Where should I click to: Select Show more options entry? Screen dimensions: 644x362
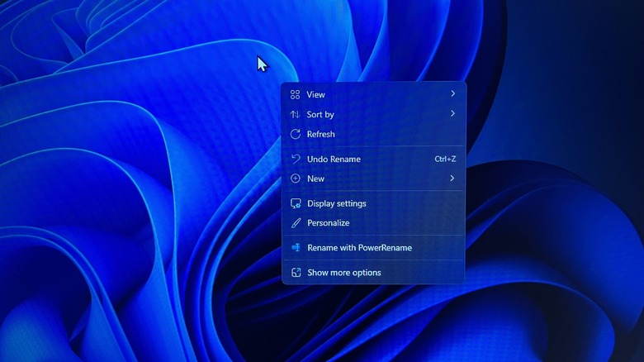point(373,272)
